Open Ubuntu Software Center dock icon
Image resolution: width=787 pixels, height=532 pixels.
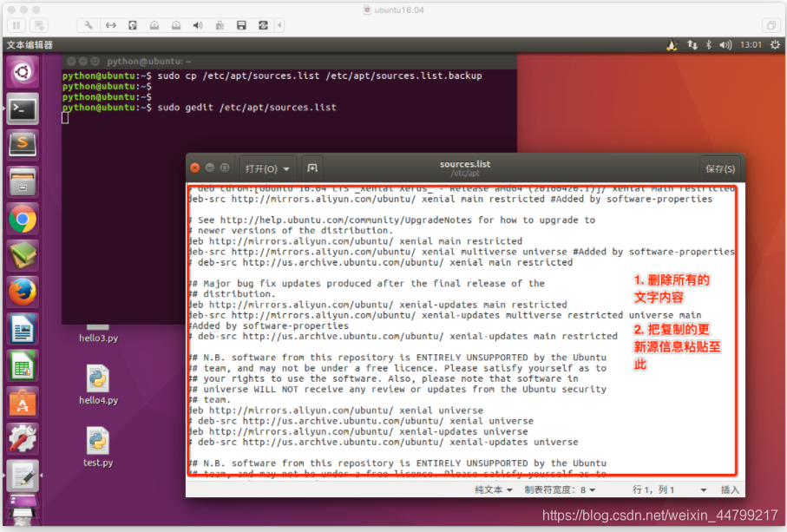(23, 403)
